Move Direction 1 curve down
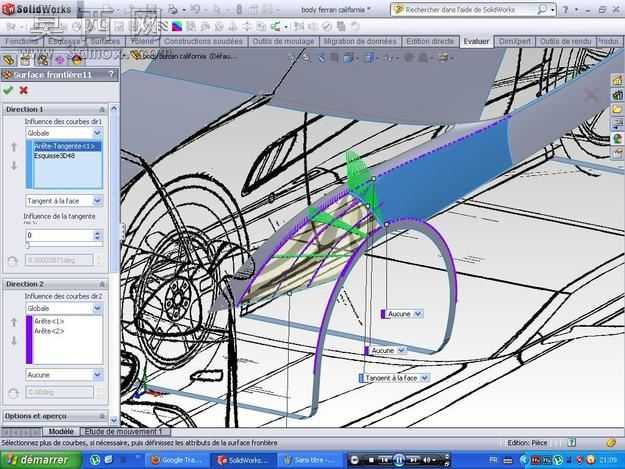Image resolution: width=625 pixels, height=469 pixels. (x=14, y=165)
